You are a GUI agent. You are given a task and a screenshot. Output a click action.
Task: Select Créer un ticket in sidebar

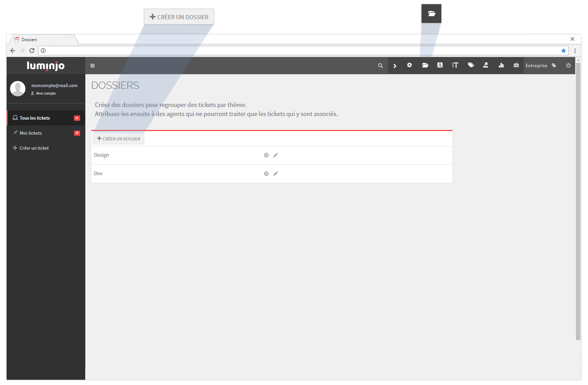pos(34,148)
